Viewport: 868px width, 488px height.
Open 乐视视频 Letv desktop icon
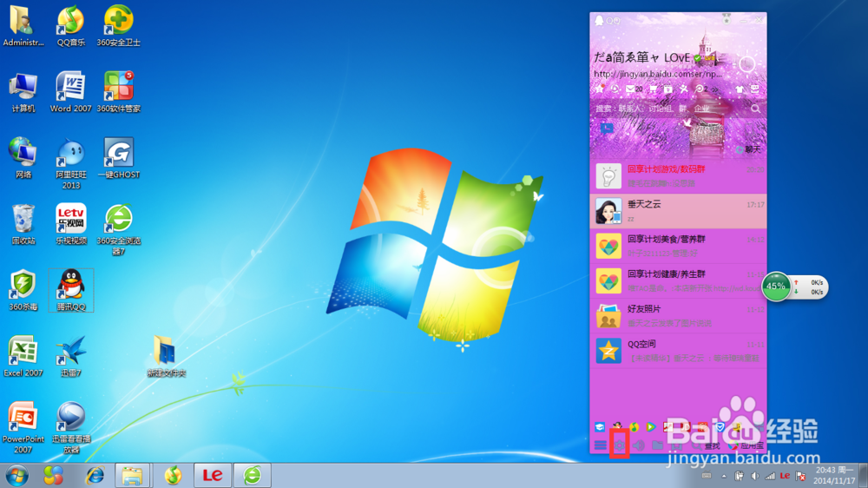pos(71,224)
